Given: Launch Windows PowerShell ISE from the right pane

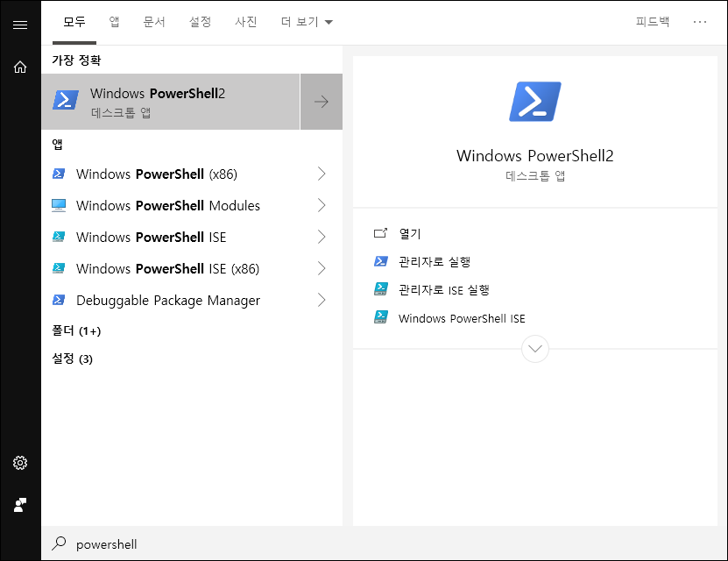Looking at the screenshot, I should 462,318.
